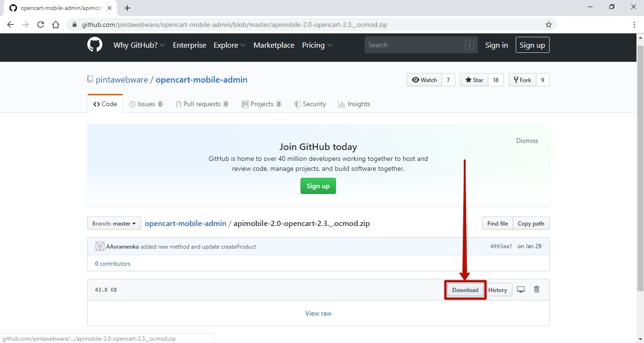Bookmark page with the star icon
Viewport: 644px width, 343px height.
(548, 25)
